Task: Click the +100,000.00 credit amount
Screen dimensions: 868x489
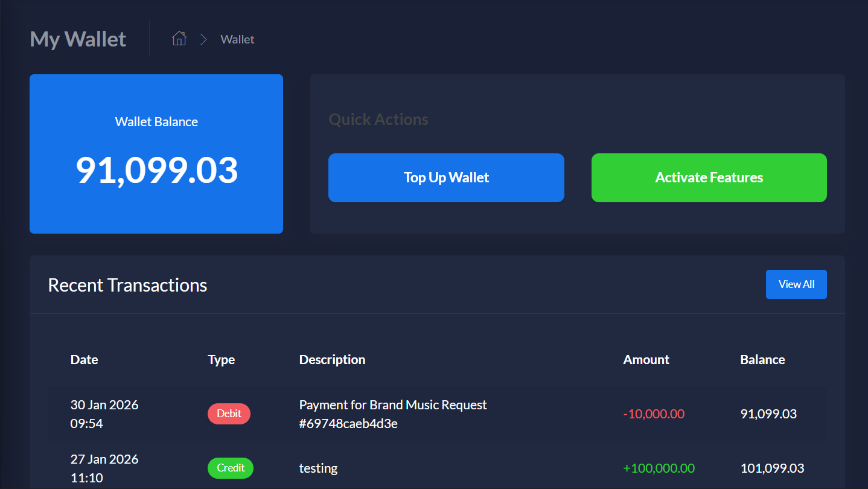Action: [x=659, y=468]
